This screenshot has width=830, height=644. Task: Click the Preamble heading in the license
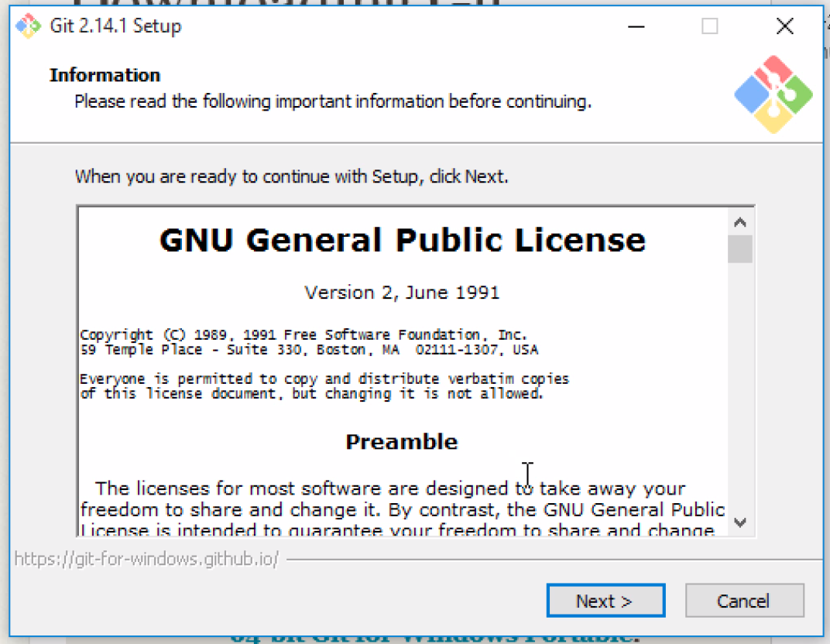coord(402,441)
